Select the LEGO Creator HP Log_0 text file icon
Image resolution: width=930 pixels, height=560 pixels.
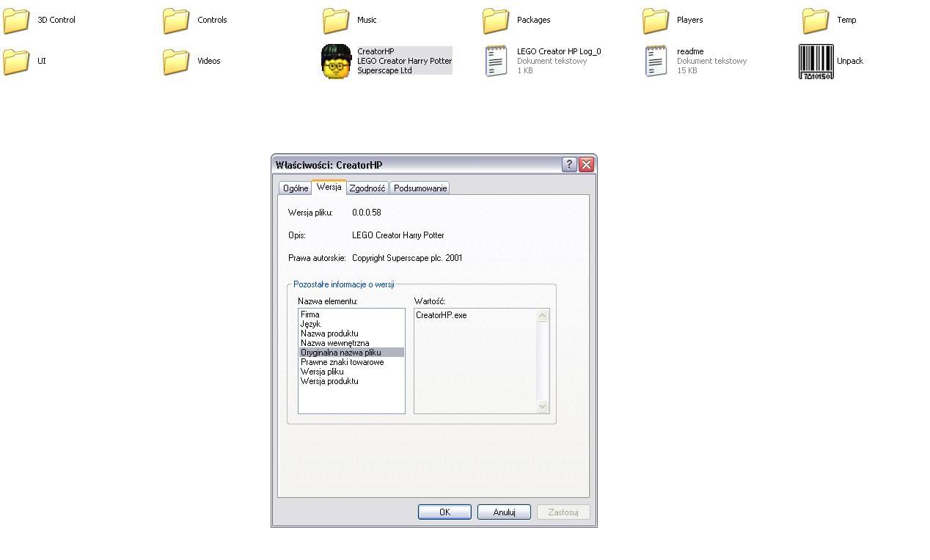pyautogui.click(x=497, y=61)
